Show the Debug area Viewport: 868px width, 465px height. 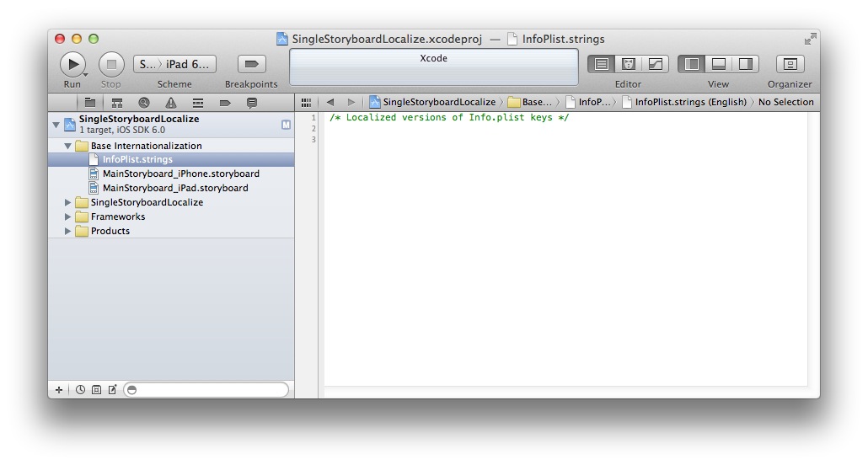click(719, 64)
